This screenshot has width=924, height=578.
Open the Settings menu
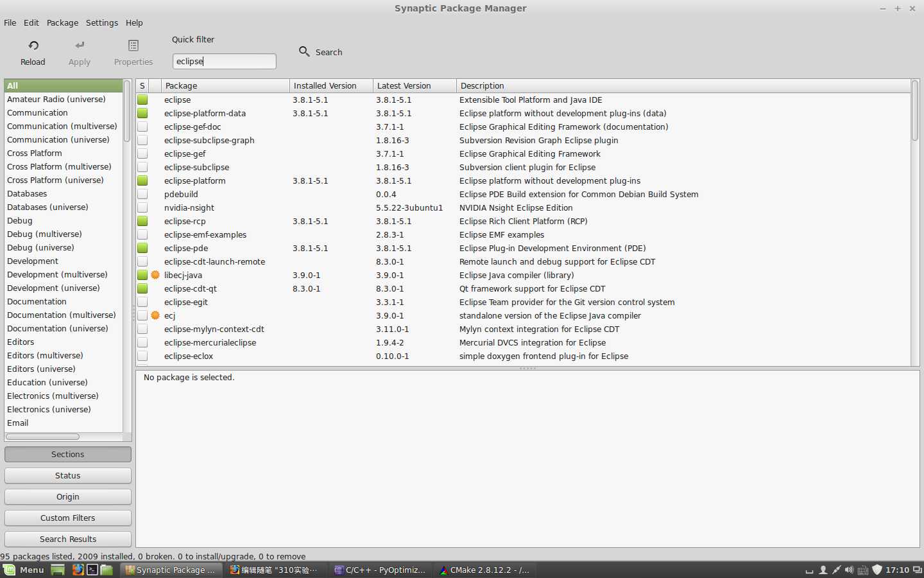point(102,22)
